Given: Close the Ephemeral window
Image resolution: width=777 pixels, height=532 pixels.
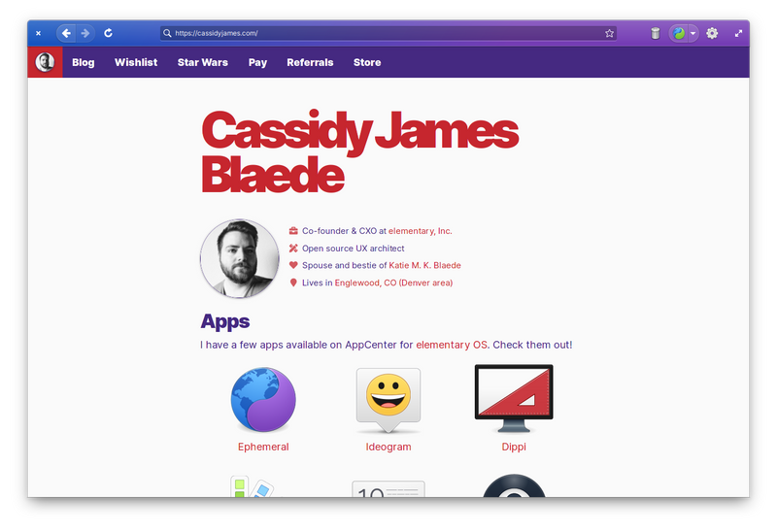Looking at the screenshot, I should click(38, 33).
